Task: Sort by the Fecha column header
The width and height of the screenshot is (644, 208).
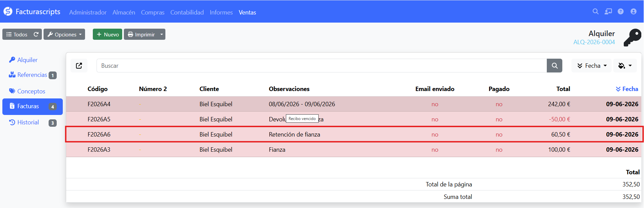Action: (x=627, y=89)
